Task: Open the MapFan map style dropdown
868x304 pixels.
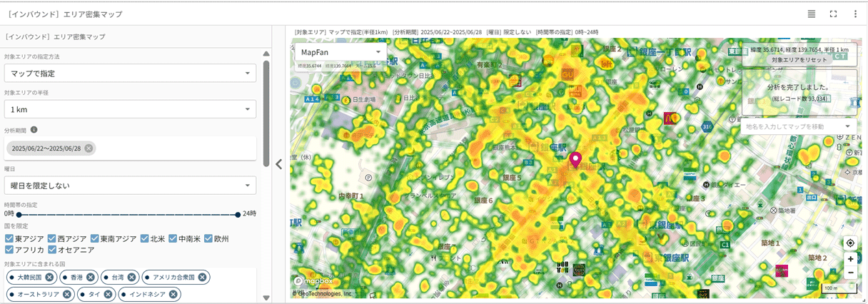Action: [340, 52]
